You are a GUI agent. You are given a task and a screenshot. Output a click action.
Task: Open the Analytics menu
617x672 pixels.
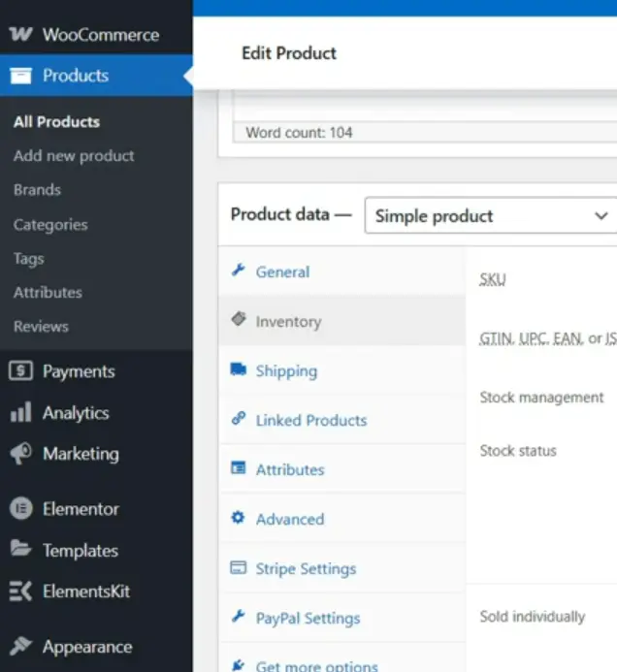pyautogui.click(x=96, y=413)
